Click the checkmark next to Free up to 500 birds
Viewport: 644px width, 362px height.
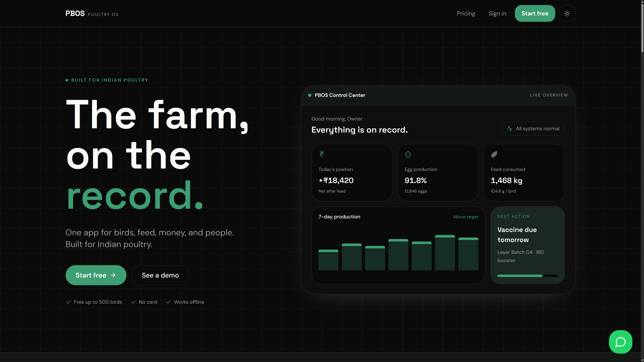[x=68, y=302]
